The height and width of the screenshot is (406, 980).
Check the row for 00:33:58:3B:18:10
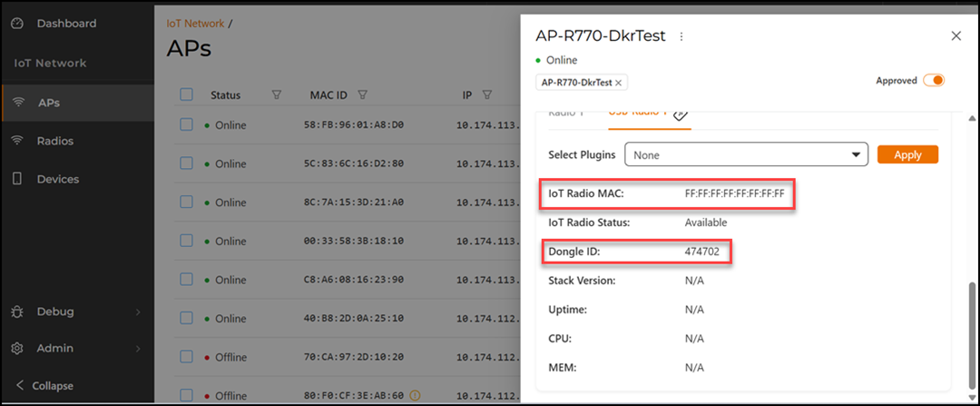pos(186,240)
